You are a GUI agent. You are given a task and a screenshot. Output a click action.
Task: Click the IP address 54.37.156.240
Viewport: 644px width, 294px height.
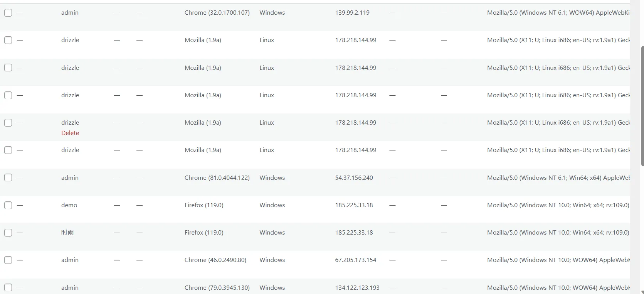pyautogui.click(x=354, y=178)
